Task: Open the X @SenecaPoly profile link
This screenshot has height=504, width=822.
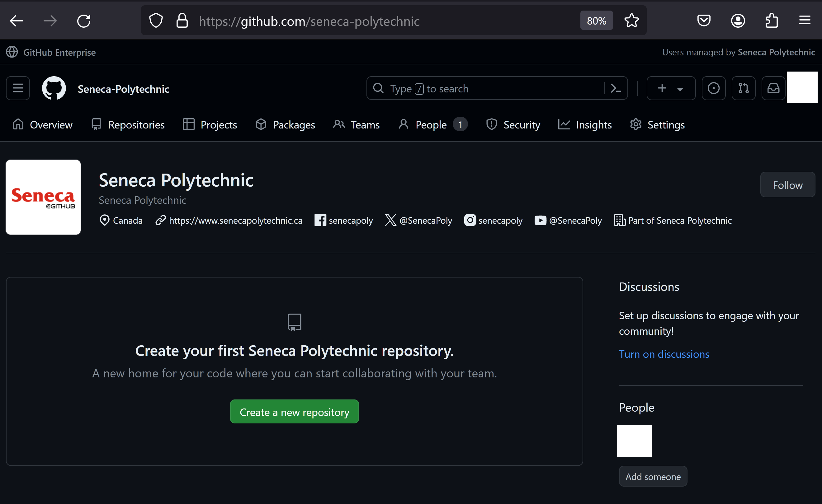Action: coord(425,220)
